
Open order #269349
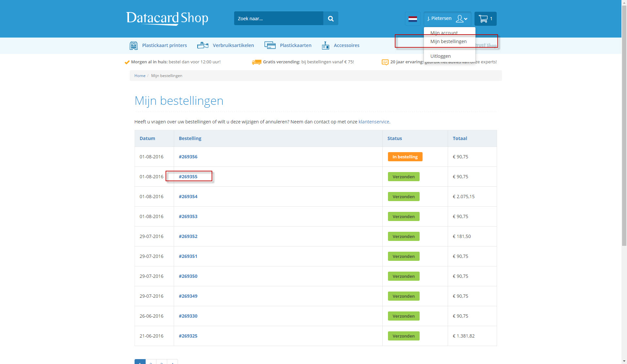point(188,296)
